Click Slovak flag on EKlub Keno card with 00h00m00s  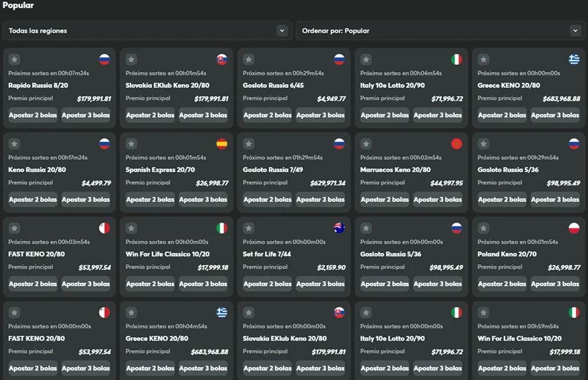(x=339, y=312)
